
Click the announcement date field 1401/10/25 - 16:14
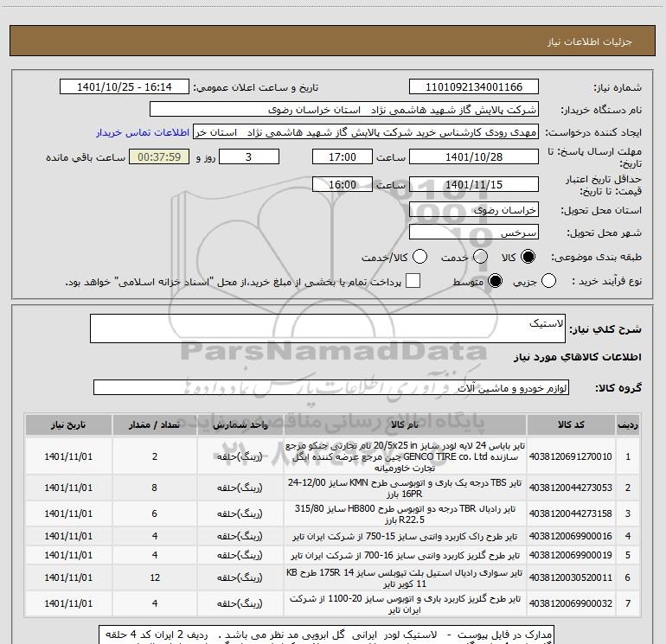pyautogui.click(x=124, y=87)
